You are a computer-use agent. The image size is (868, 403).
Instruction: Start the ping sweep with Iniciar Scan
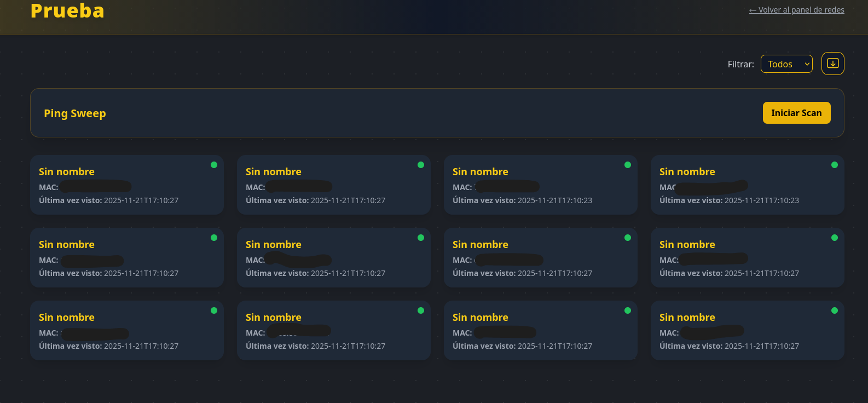tap(796, 113)
